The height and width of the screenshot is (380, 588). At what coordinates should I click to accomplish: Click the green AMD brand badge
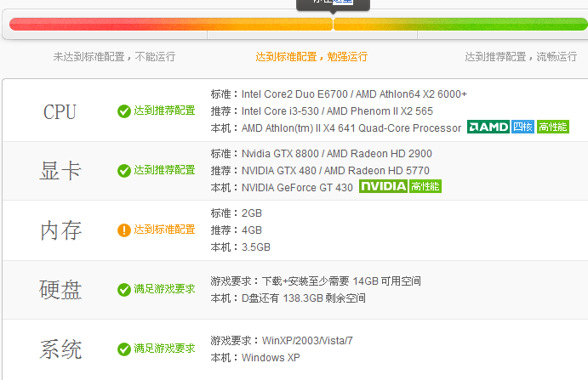[488, 128]
